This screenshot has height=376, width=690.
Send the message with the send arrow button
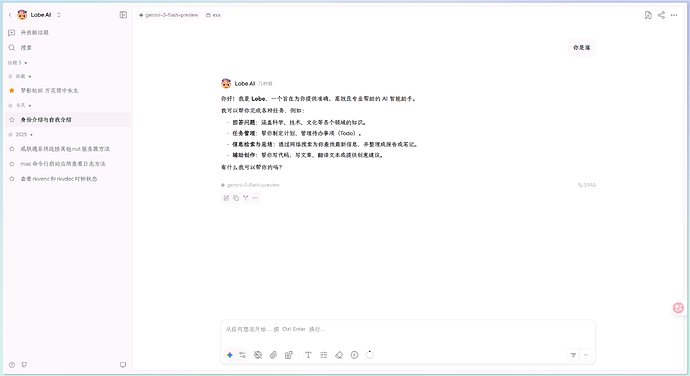coord(573,355)
